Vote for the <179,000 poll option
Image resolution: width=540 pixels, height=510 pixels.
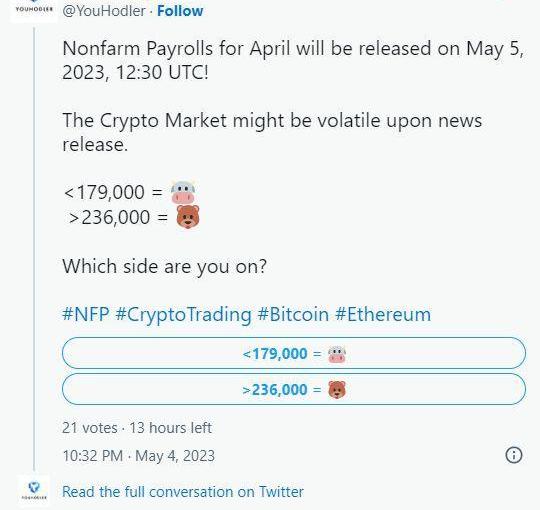(x=294, y=353)
